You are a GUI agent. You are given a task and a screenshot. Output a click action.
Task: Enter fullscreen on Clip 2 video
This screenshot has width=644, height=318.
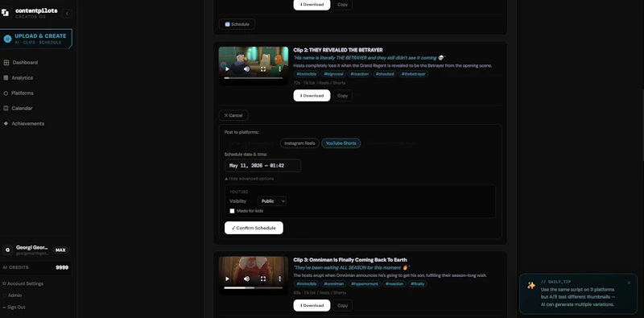tap(263, 69)
